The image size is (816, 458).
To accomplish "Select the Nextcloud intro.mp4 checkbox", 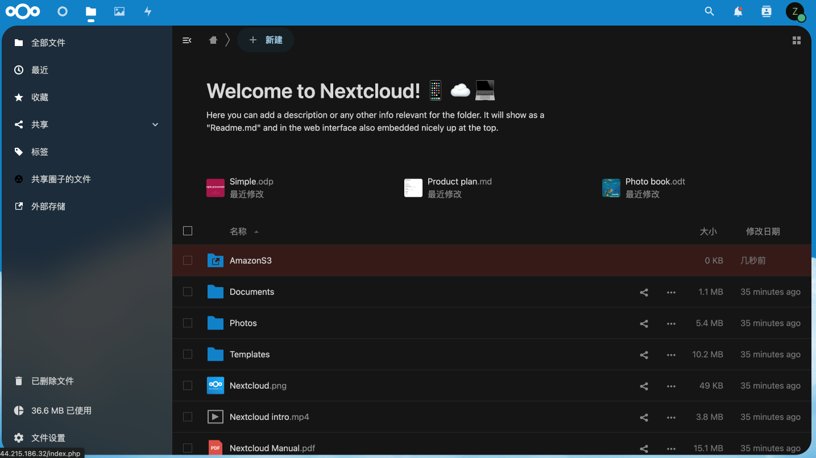I will point(188,416).
